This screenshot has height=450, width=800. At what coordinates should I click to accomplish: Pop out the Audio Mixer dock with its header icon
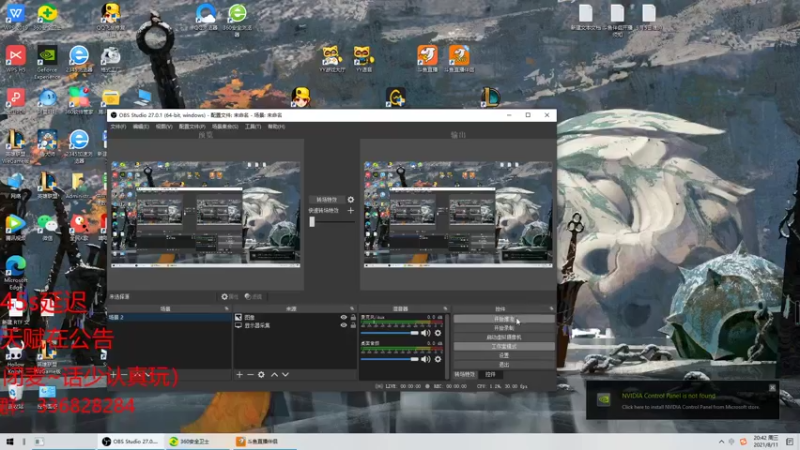(445, 309)
